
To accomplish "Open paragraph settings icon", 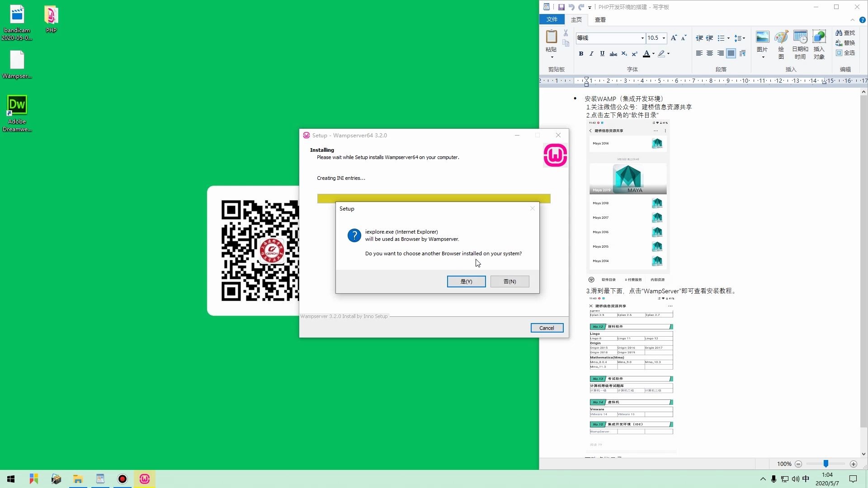I will coord(742,54).
